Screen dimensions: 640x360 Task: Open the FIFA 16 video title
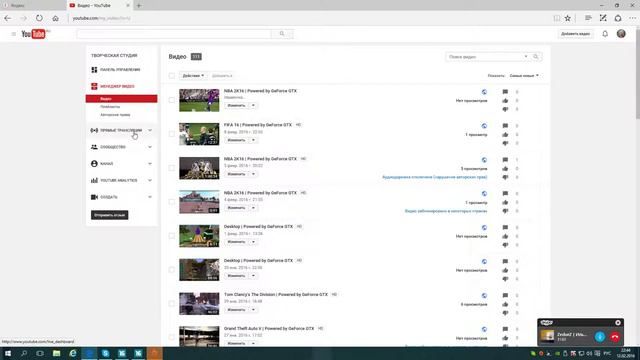click(258, 125)
